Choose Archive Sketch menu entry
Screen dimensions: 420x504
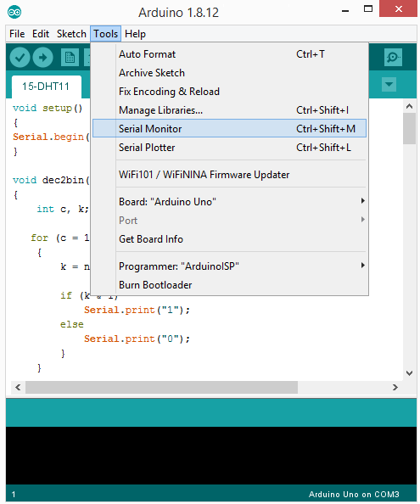coord(229,73)
